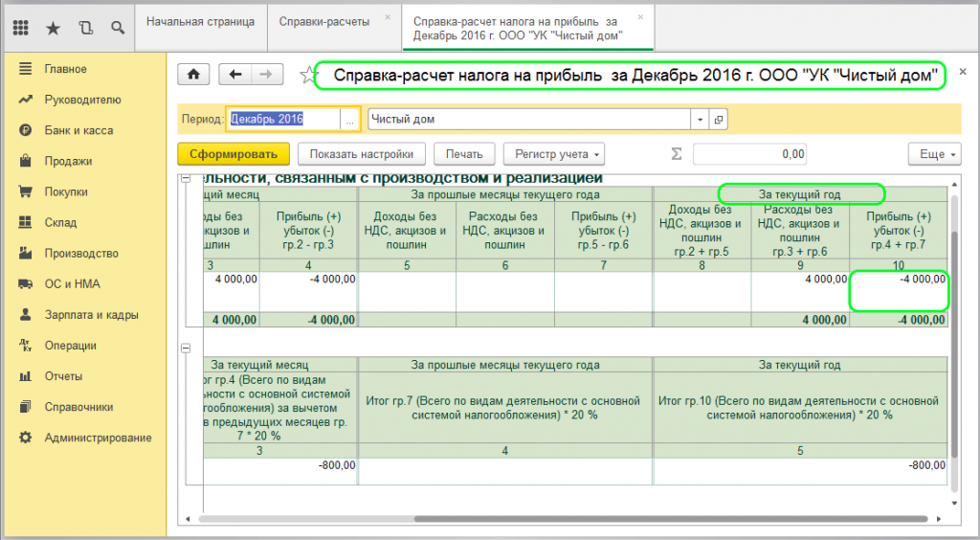980x540 pixels.
Task: Click the ОС и НМА truck icon
Action: click(25, 283)
